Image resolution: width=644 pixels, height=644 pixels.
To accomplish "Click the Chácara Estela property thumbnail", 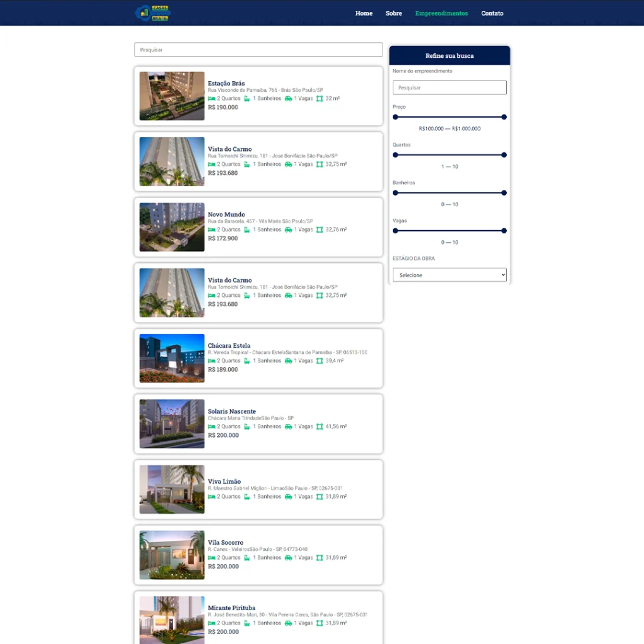I will coord(172,358).
